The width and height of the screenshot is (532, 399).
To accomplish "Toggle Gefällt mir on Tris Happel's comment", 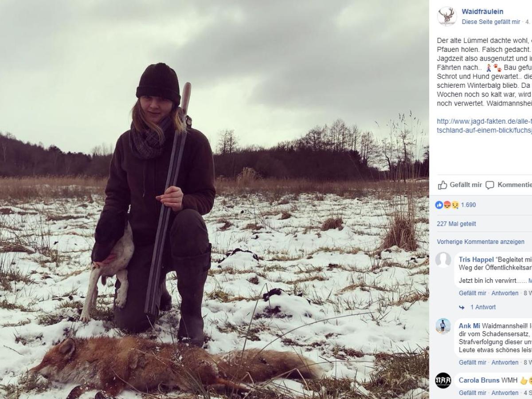I will click(473, 293).
